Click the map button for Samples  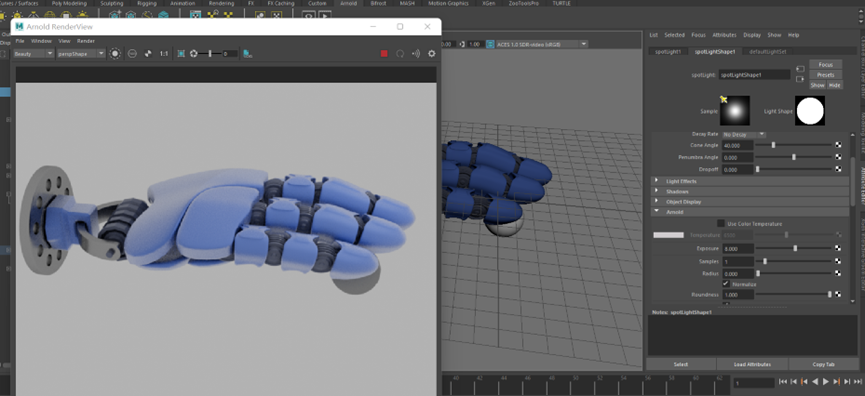[x=839, y=261]
